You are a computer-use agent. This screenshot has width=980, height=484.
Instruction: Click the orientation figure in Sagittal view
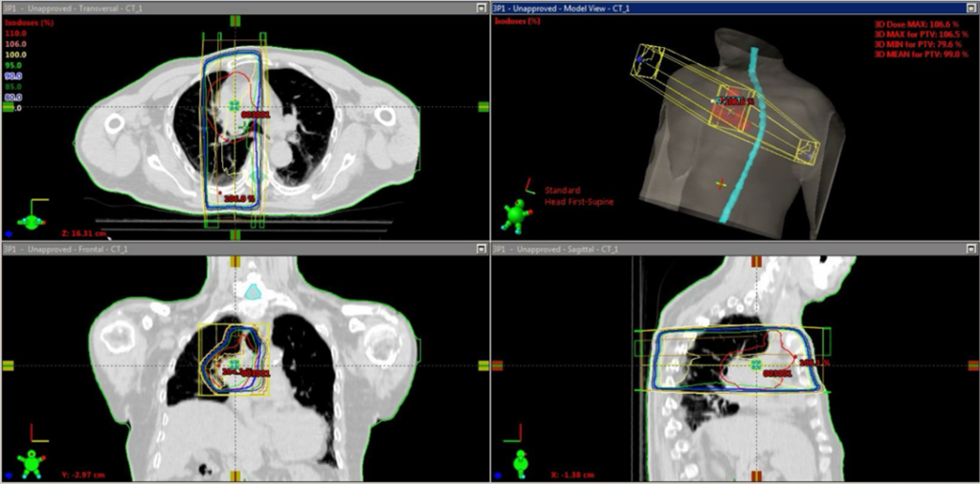click(521, 464)
